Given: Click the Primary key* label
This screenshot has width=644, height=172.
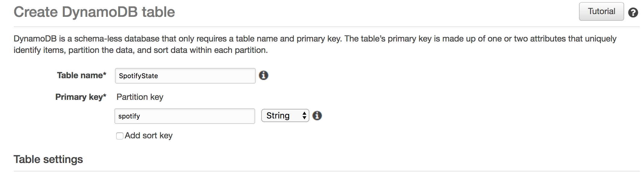Looking at the screenshot, I should (x=81, y=97).
